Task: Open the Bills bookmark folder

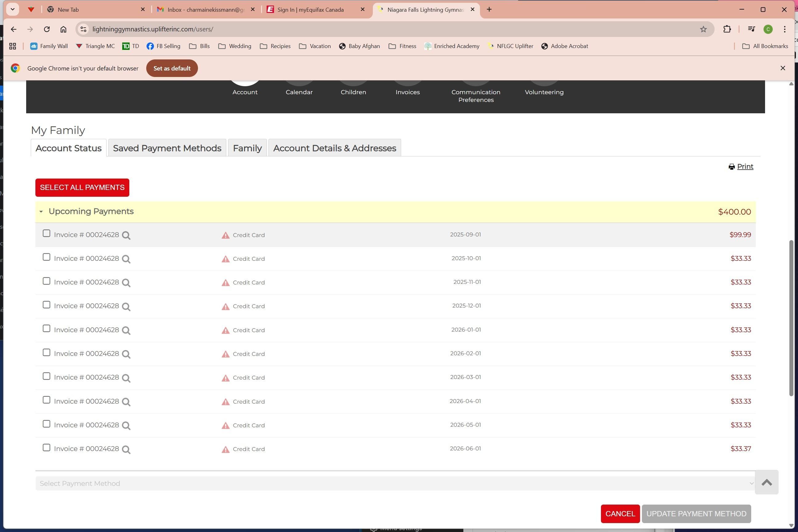Action: 199,46
